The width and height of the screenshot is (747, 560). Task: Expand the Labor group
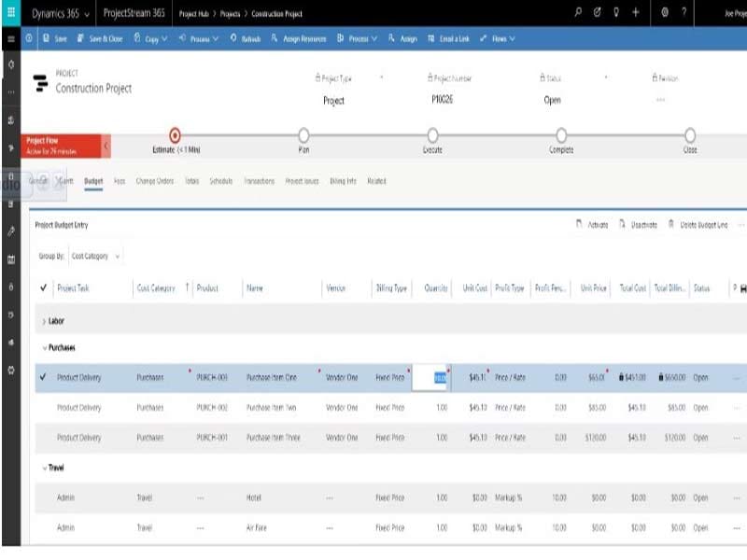(44, 321)
